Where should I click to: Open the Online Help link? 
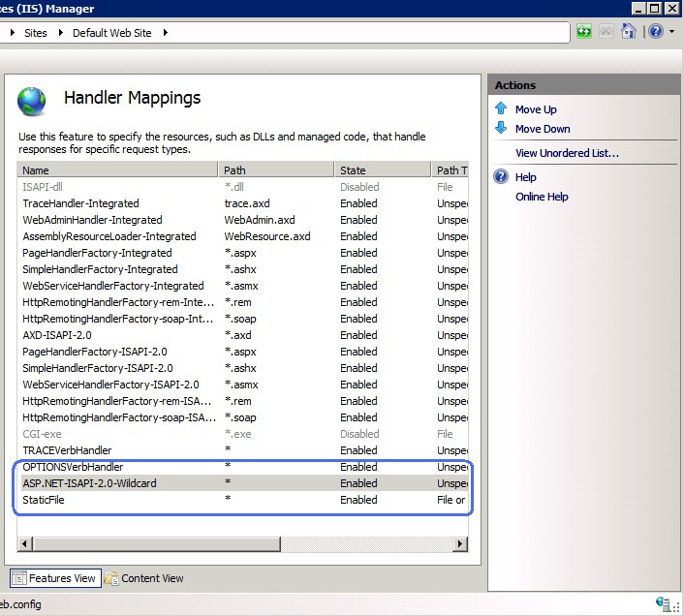click(x=542, y=197)
